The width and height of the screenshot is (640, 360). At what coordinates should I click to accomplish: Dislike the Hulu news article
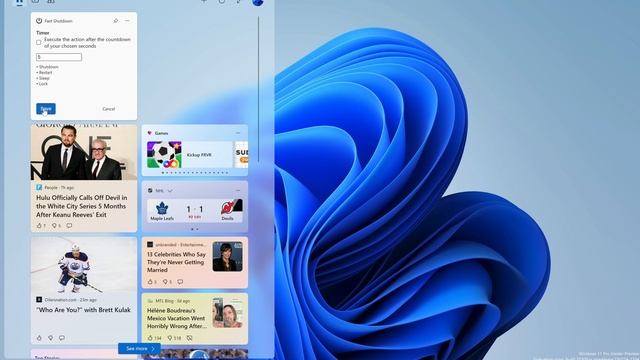[54, 225]
